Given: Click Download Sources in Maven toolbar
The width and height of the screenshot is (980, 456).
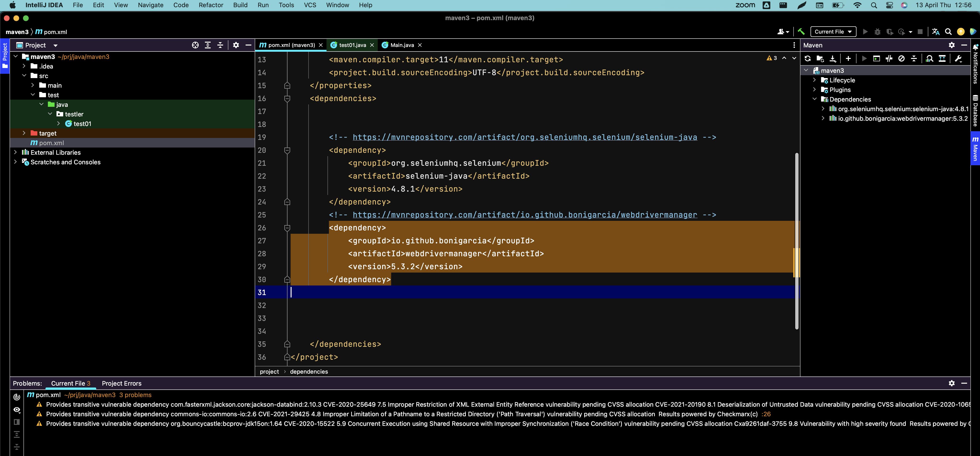Looking at the screenshot, I should (832, 58).
